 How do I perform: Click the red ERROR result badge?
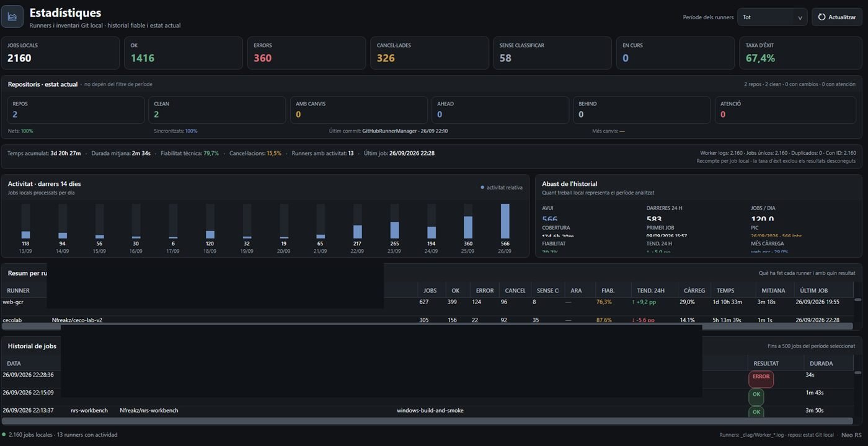761,378
